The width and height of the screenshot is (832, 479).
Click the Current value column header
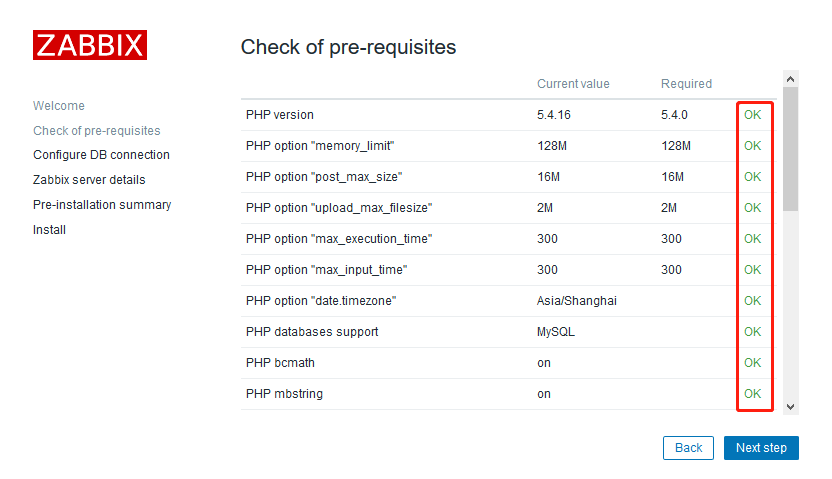573,84
